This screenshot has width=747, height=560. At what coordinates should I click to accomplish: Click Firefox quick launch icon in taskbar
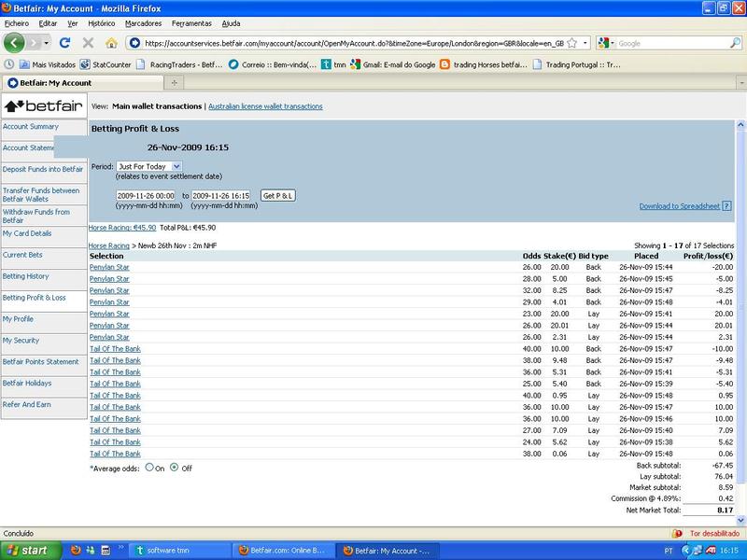(x=76, y=551)
